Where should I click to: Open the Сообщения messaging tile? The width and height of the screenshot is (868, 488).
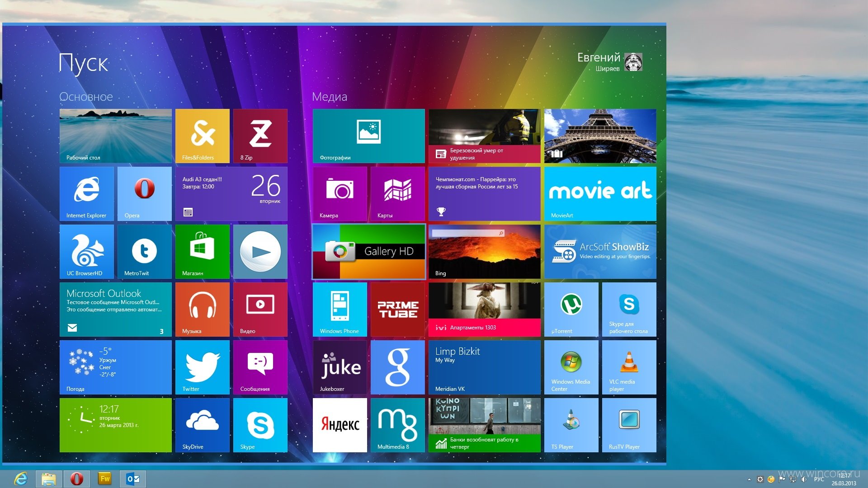(x=260, y=367)
